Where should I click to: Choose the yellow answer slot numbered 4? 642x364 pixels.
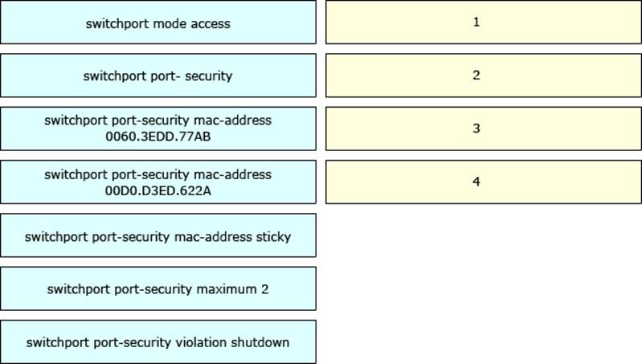[x=476, y=182]
